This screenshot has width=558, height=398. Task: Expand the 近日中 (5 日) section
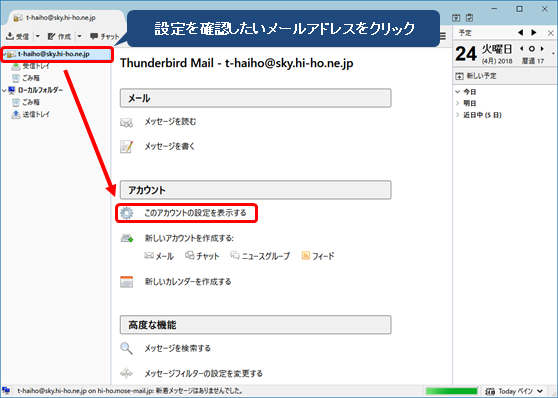(458, 115)
